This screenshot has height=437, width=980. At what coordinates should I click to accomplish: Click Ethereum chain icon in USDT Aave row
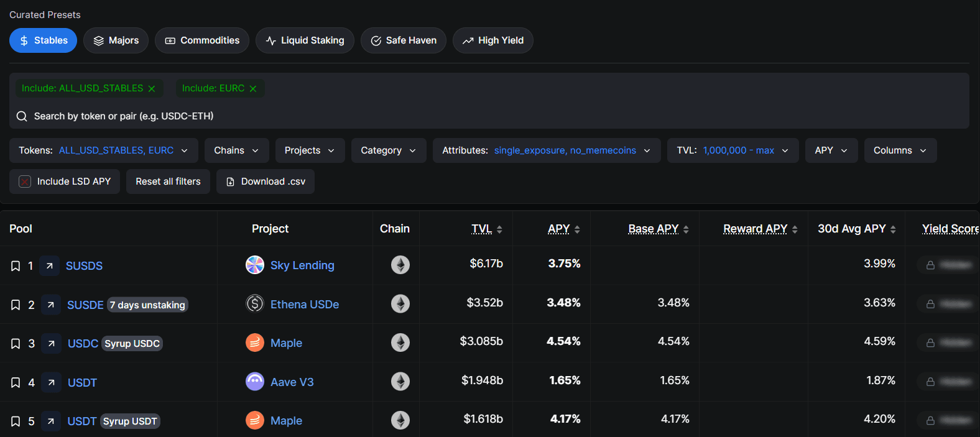400,381
